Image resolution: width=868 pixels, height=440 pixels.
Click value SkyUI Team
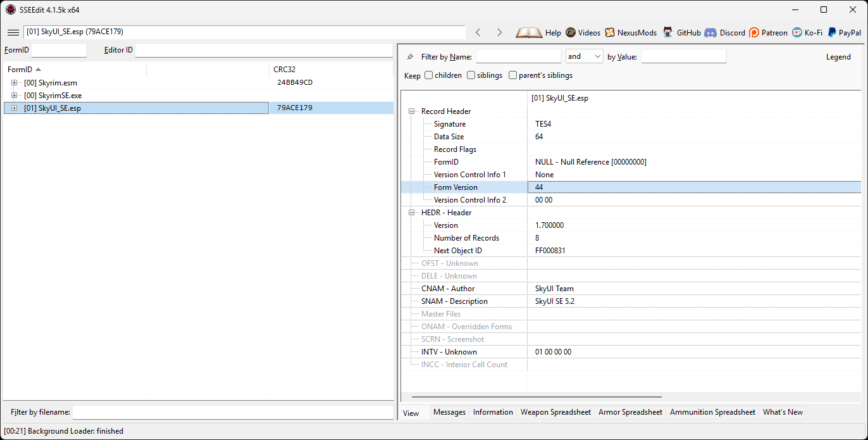tap(554, 289)
